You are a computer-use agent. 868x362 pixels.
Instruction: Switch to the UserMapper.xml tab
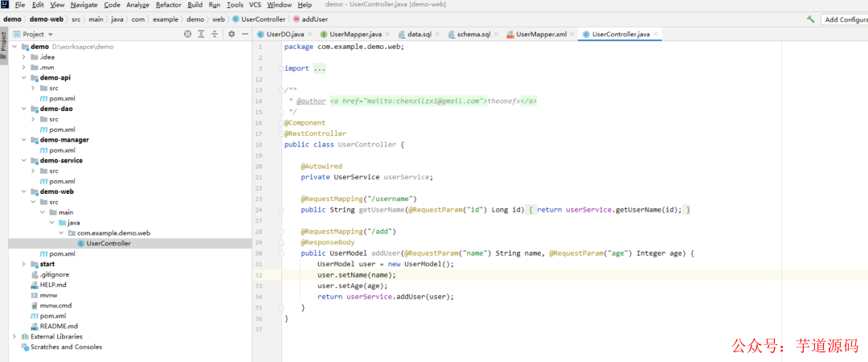(x=541, y=35)
